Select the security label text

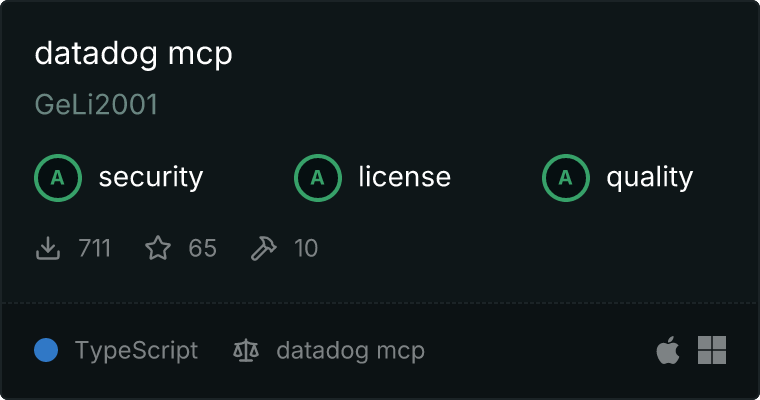[x=151, y=177]
